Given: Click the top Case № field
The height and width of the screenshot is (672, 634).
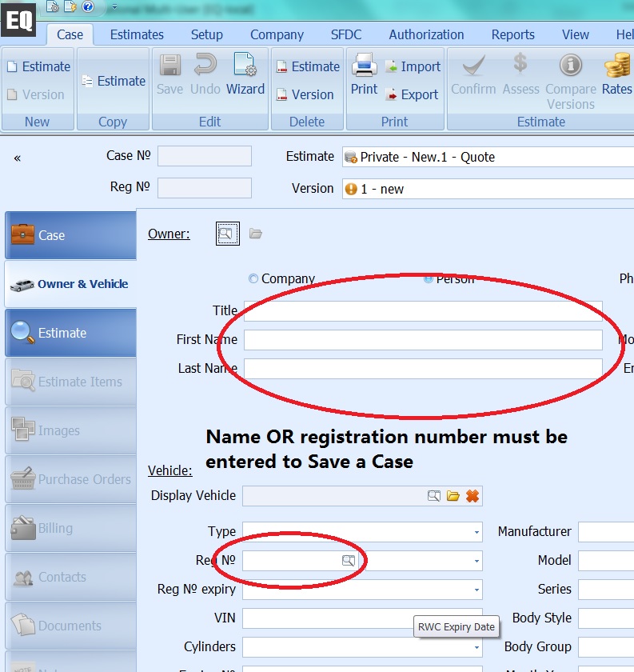Looking at the screenshot, I should coord(205,156).
